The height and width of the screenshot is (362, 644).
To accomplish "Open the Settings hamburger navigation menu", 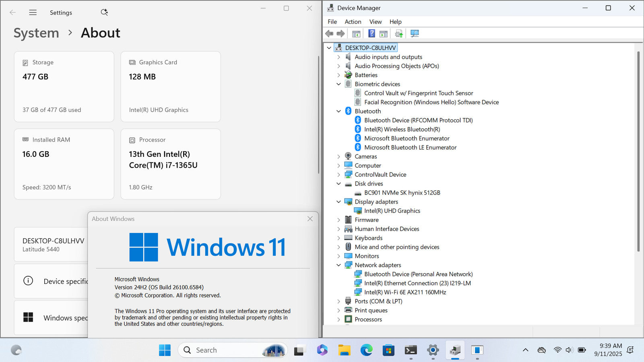I will pos(33,12).
